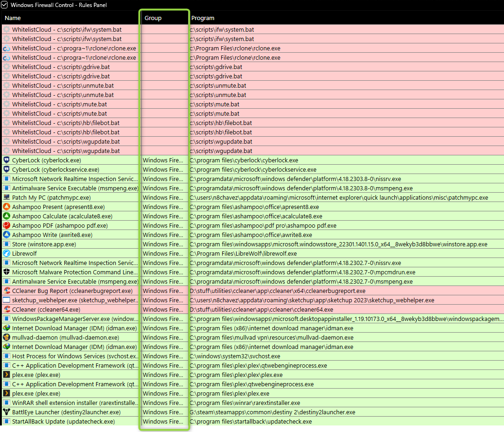Click the CyberLock (cyberlockservice.exe) shield icon

pos(7,169)
